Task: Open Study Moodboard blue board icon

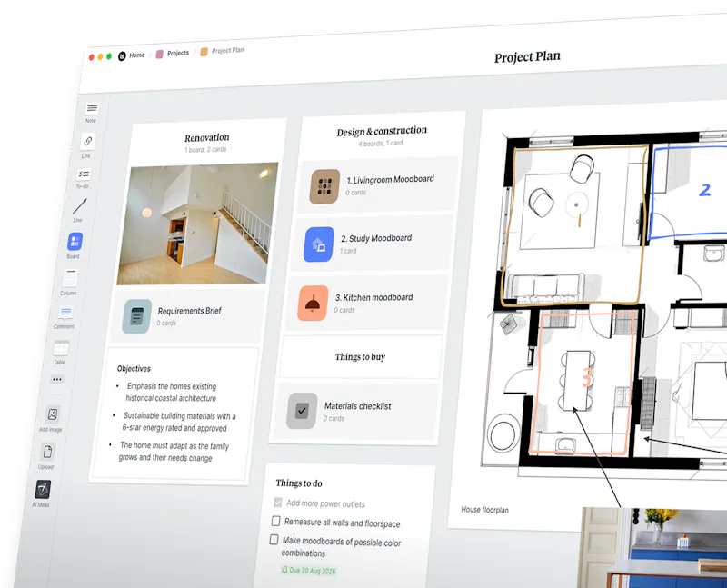Action: (x=319, y=244)
